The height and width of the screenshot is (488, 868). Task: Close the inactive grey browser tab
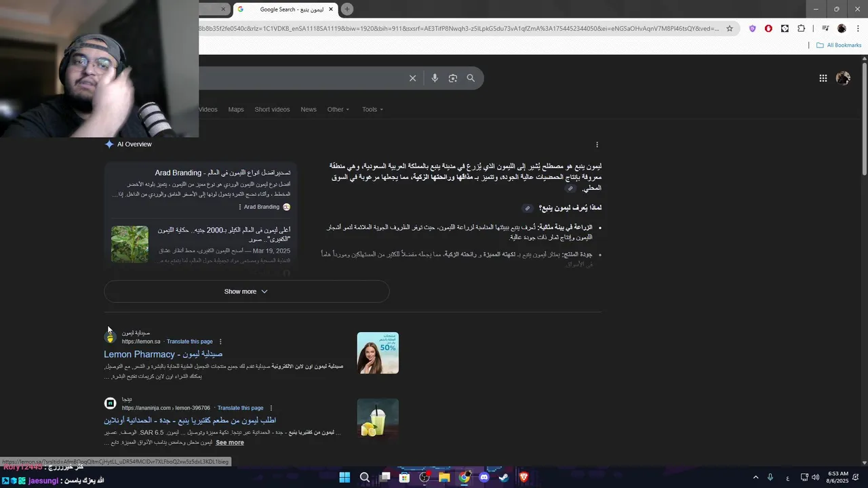click(x=223, y=9)
